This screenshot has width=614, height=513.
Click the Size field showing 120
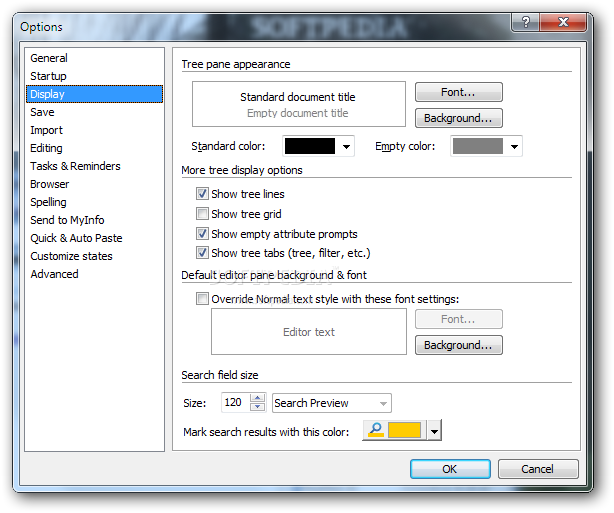tap(236, 403)
